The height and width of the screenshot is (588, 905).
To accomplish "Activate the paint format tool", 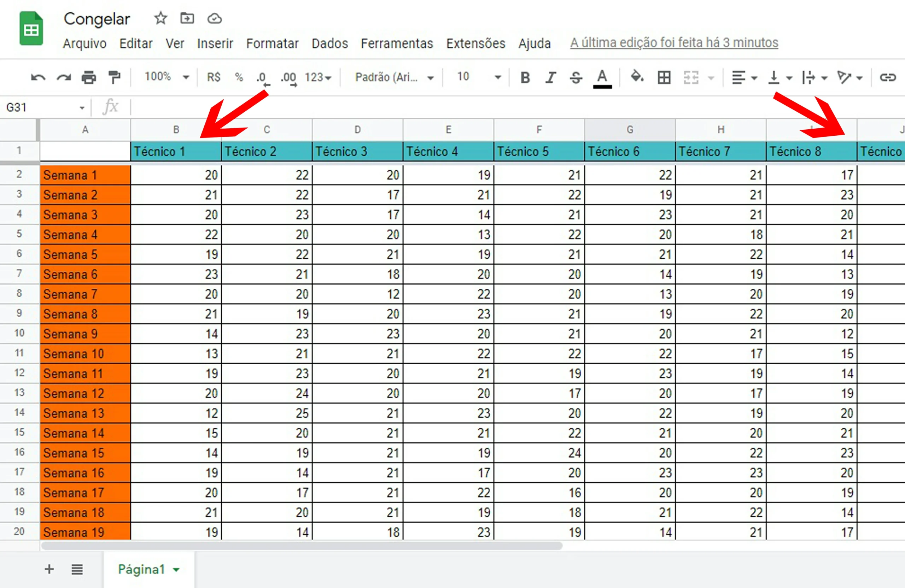I will (114, 77).
